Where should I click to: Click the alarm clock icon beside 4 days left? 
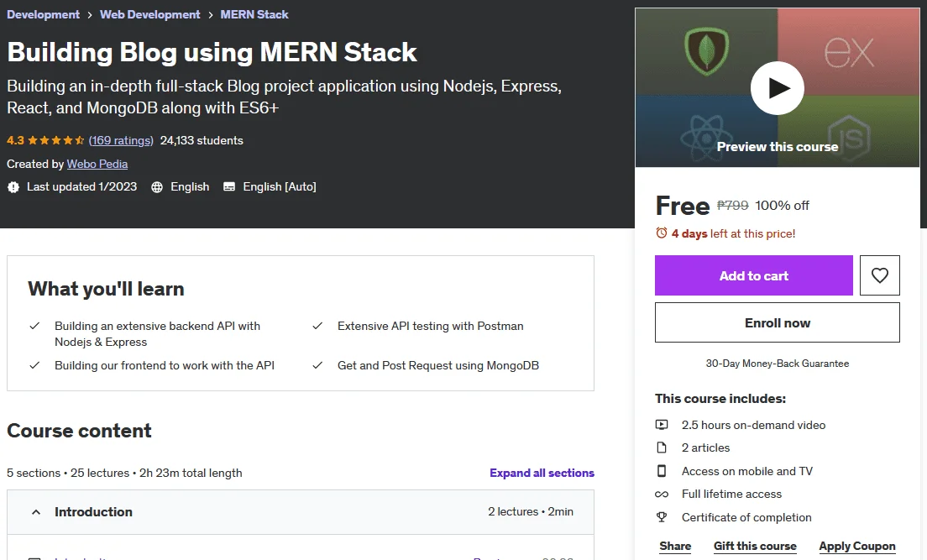[x=662, y=233]
